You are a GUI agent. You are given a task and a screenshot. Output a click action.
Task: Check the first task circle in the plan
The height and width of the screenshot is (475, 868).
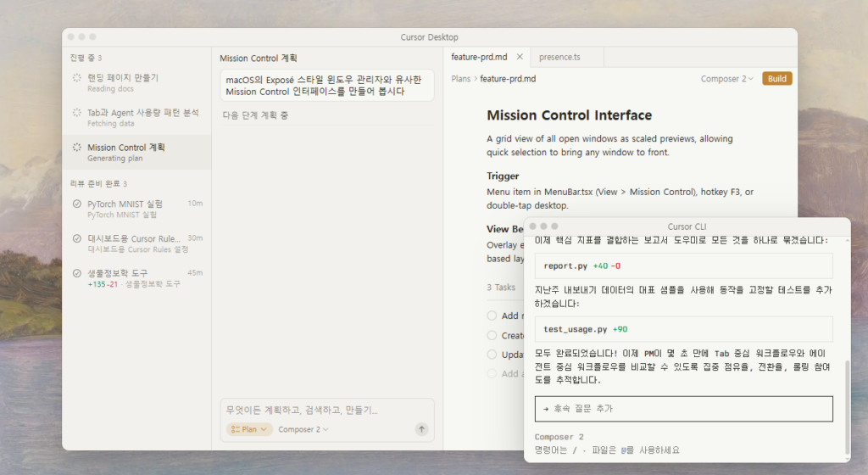pos(492,316)
